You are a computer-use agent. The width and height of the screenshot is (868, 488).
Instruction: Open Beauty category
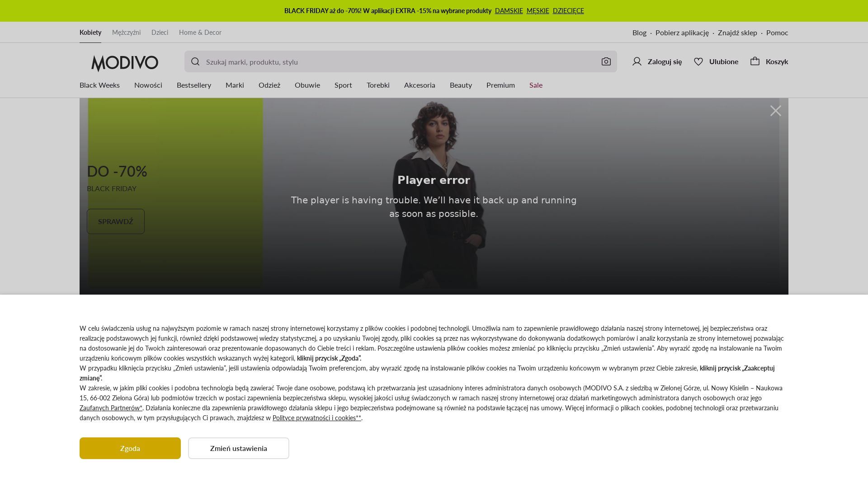461,85
